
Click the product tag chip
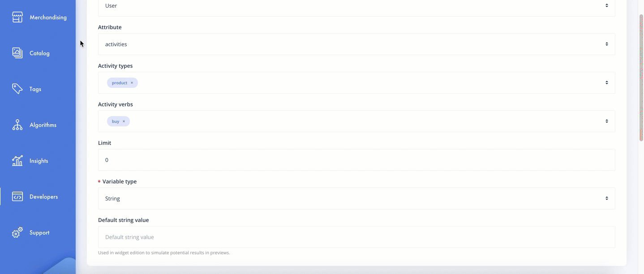(122, 83)
